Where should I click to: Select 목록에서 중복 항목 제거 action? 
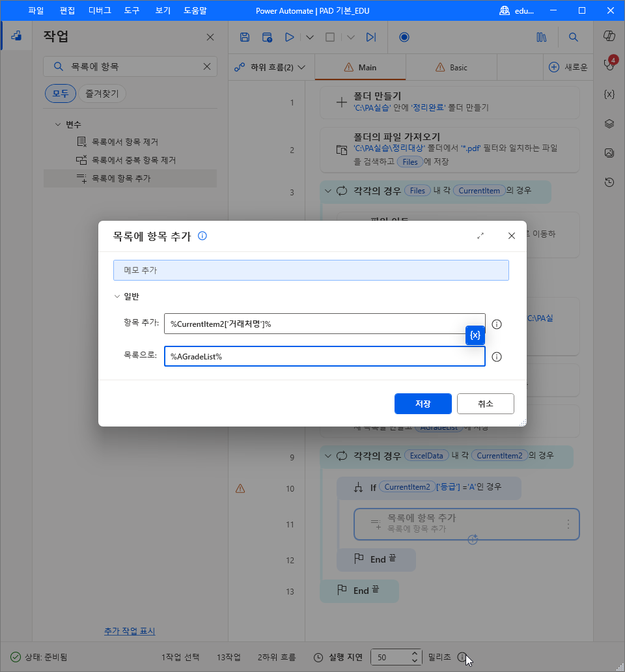coord(130,160)
